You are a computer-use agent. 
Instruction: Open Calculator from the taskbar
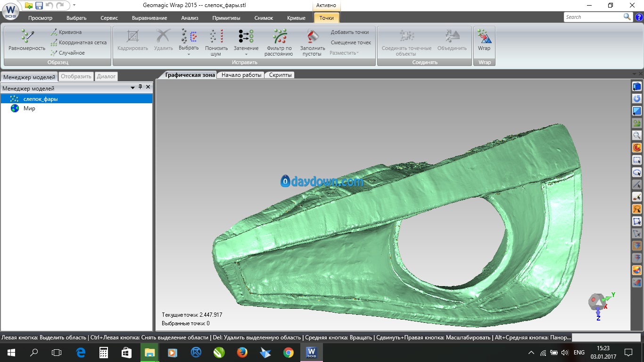104,352
